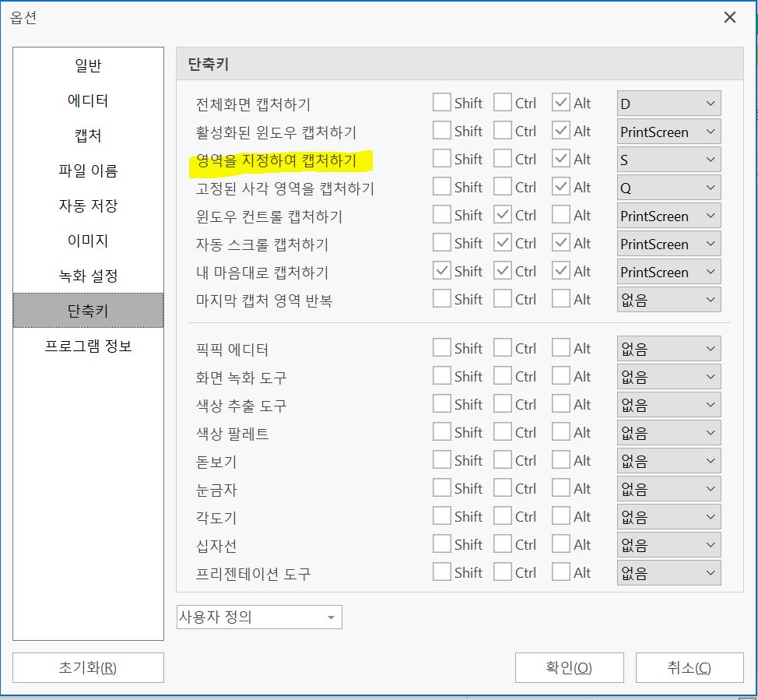Open 녹화 설정 in the sidebar
The height and width of the screenshot is (700, 758).
point(88,276)
